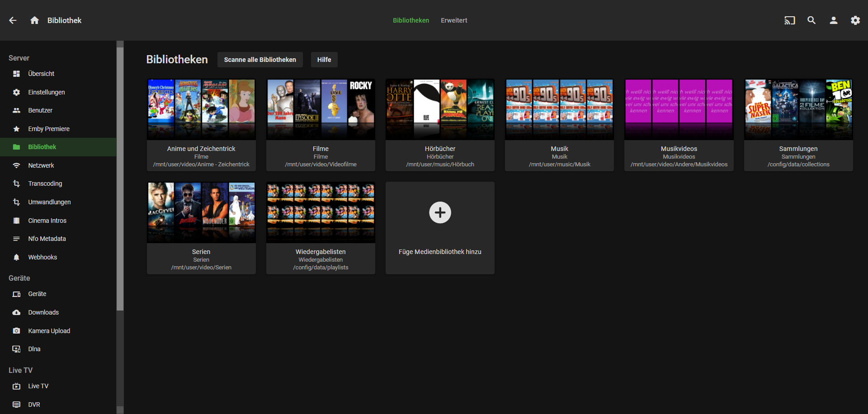This screenshot has height=414, width=868.
Task: Click the Hilfe button
Action: click(324, 60)
